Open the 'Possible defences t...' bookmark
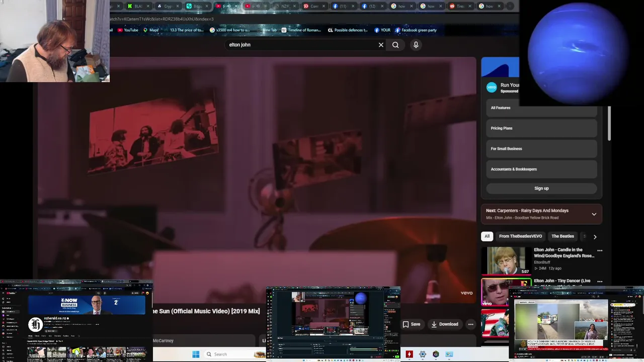 click(x=348, y=30)
